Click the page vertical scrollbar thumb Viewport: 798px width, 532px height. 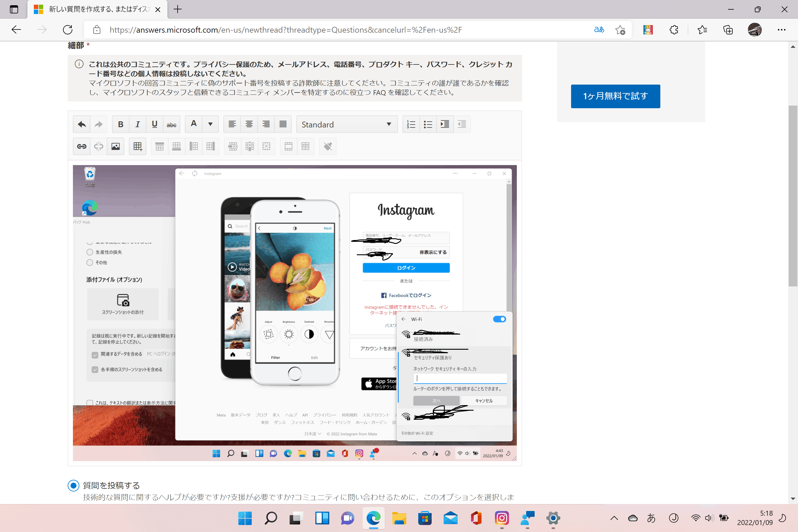click(x=793, y=196)
